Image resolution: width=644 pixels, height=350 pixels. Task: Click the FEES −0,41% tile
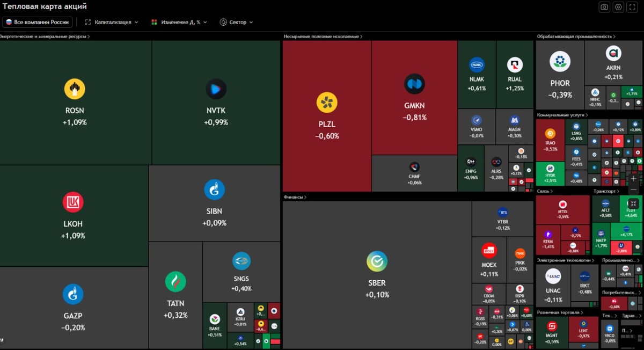click(x=576, y=157)
